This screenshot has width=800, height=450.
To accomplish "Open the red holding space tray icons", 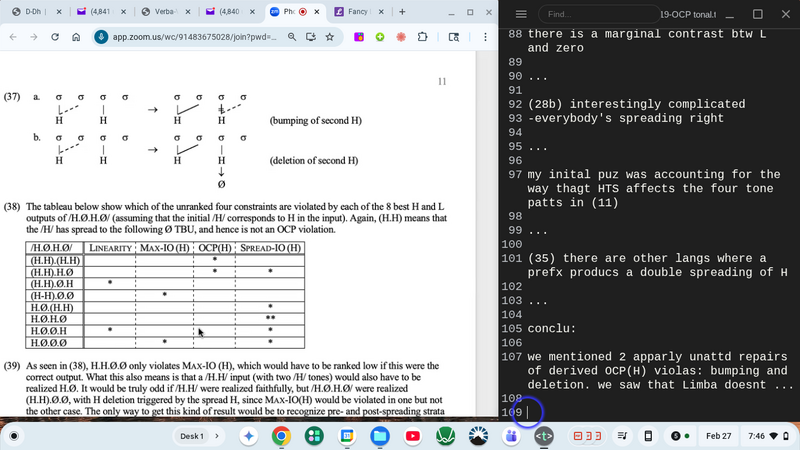I will click(x=587, y=436).
